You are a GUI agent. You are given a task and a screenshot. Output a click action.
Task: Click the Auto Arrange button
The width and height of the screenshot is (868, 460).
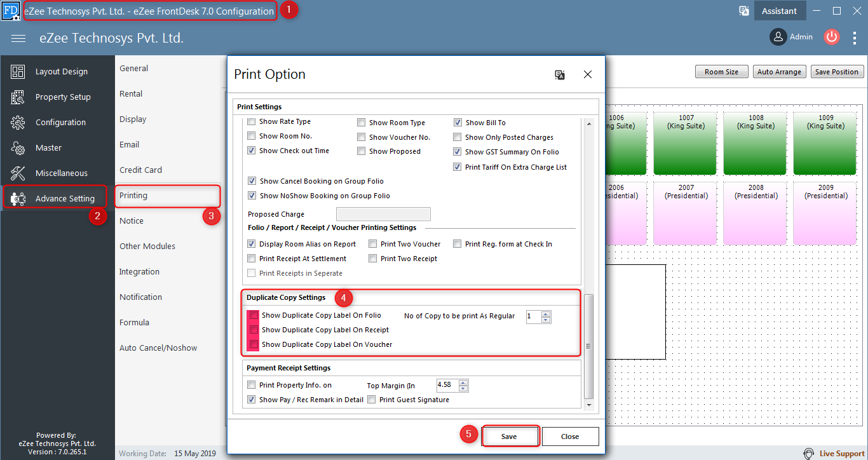tap(779, 72)
